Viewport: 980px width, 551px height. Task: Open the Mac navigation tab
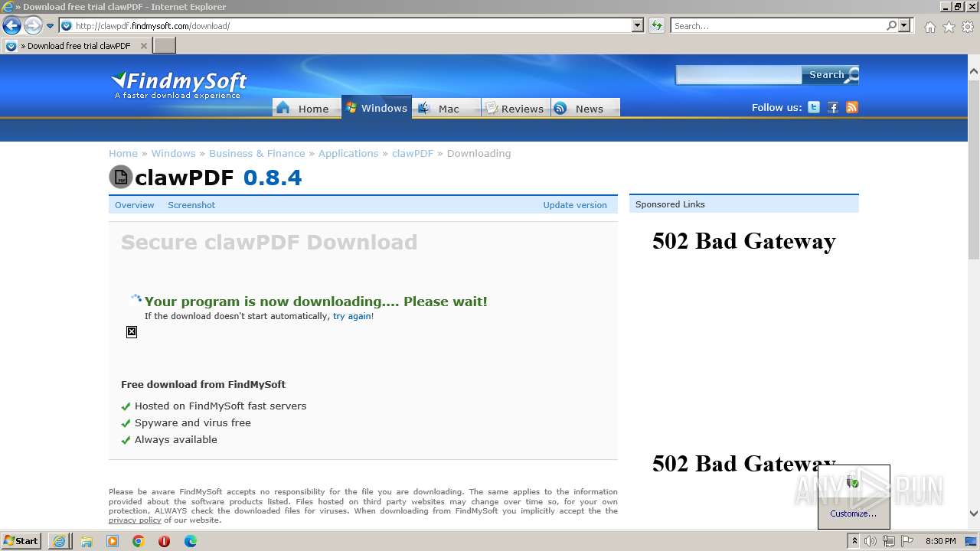coord(446,108)
